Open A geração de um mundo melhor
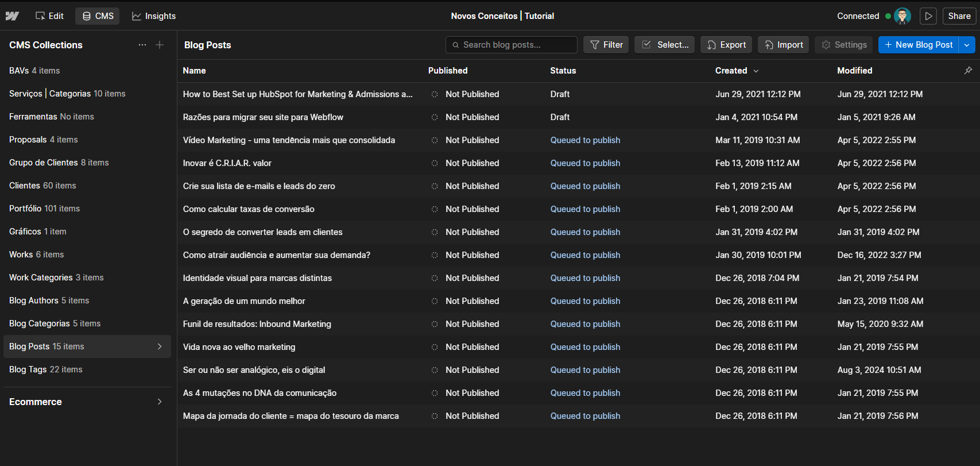Viewport: 980px width, 466px height. (x=244, y=301)
